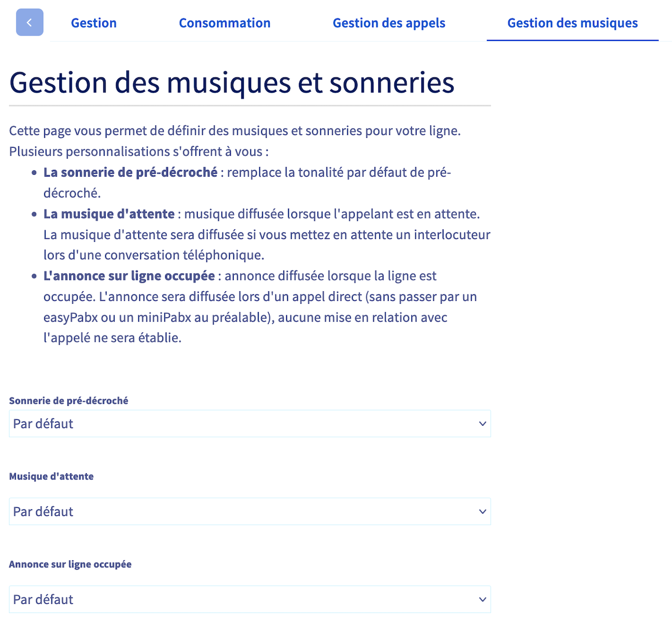Click the chevron on Musique d'attente selector
Image resolution: width=672 pixels, height=622 pixels.
pyautogui.click(x=482, y=512)
